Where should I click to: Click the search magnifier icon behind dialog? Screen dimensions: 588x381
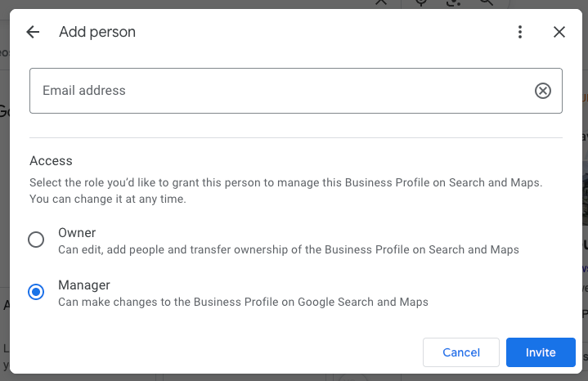pos(486,2)
